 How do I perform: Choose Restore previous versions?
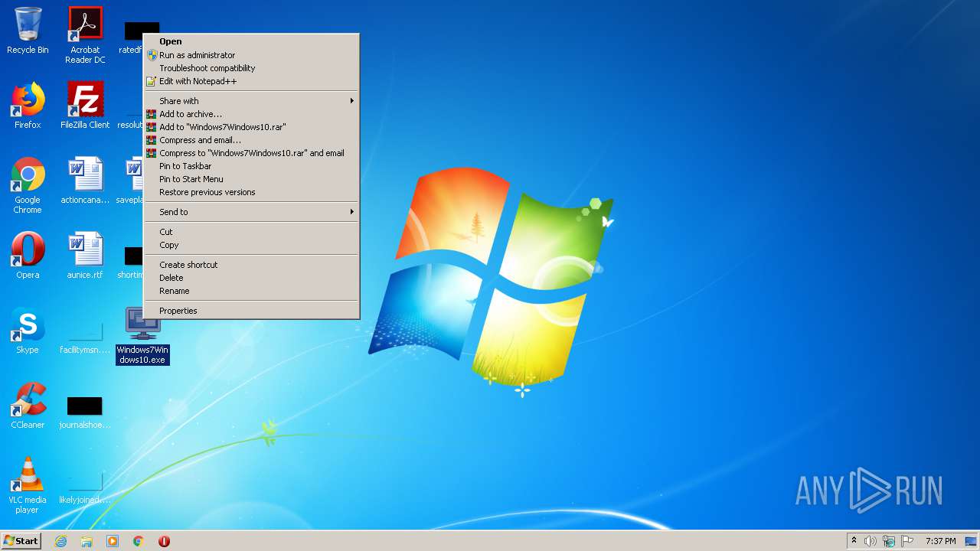tap(252, 192)
